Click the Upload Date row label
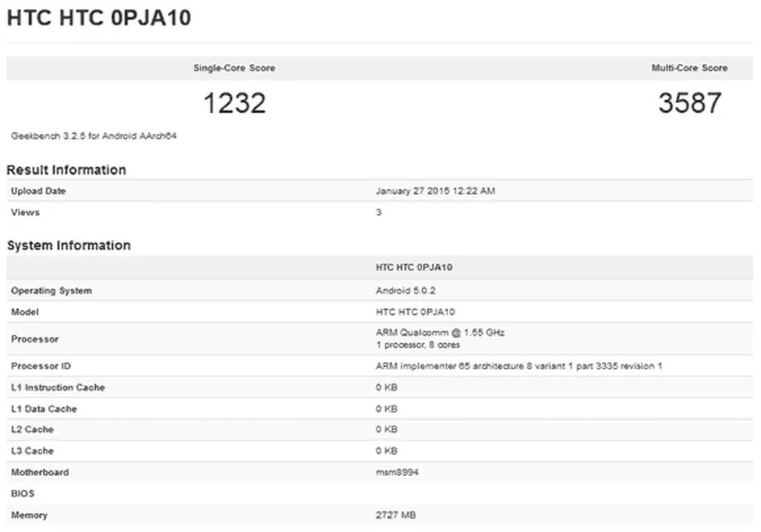Screen dimensions: 761x532 click(x=39, y=191)
